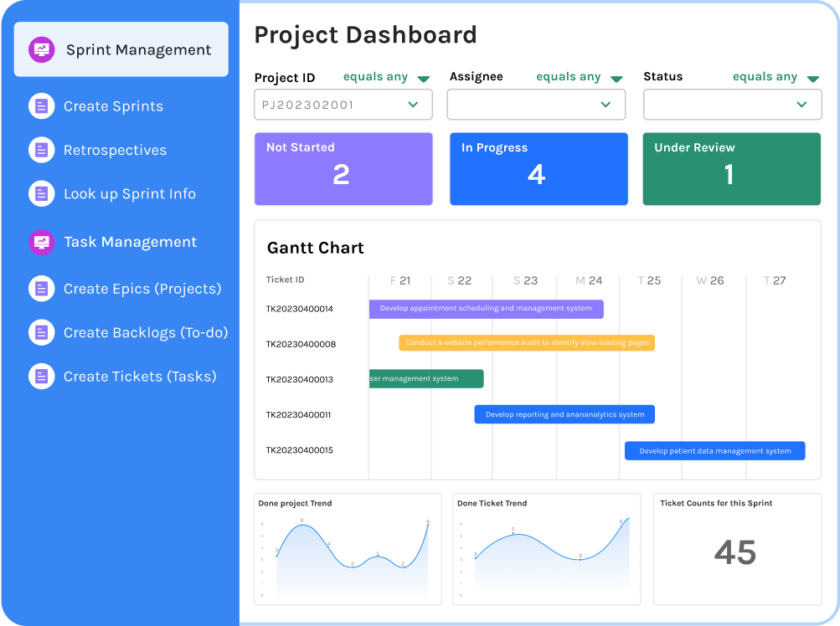Open Create Tickets (Tasks)
The width and height of the screenshot is (840, 626).
(x=140, y=377)
